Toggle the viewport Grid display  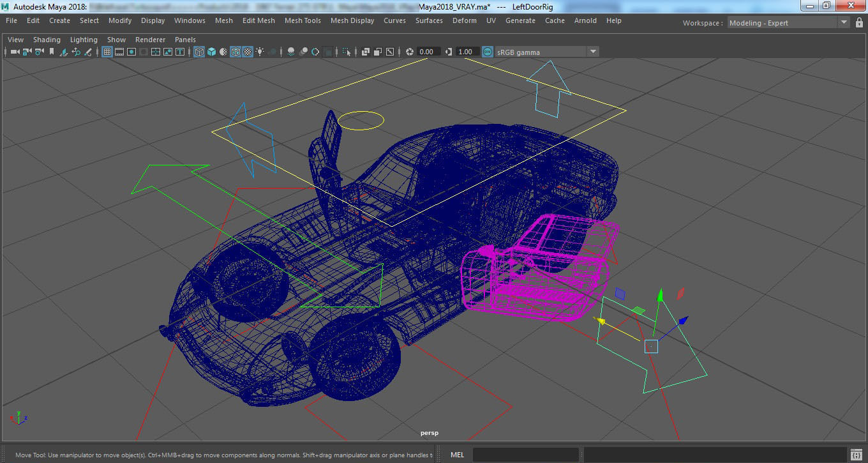coord(107,52)
